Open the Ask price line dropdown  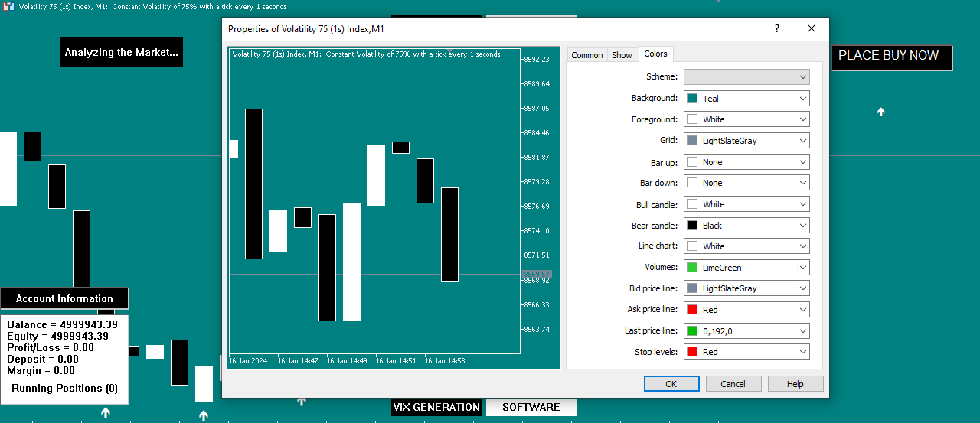pyautogui.click(x=746, y=310)
